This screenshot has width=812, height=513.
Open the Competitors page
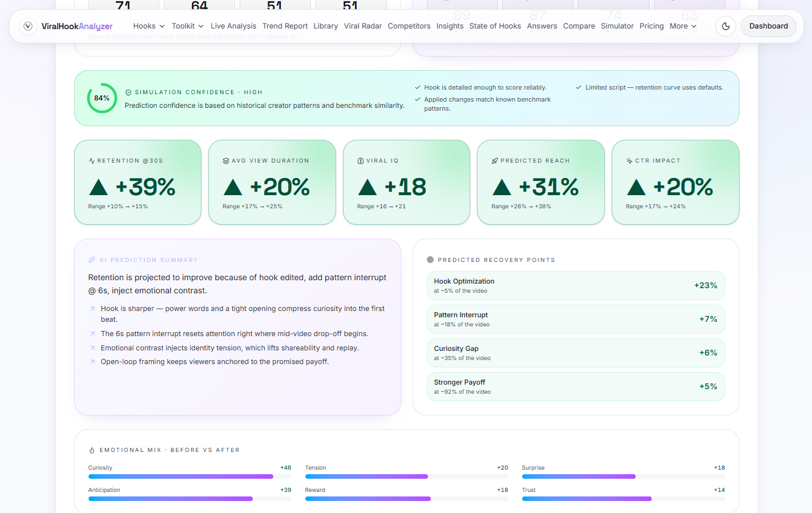409,26
